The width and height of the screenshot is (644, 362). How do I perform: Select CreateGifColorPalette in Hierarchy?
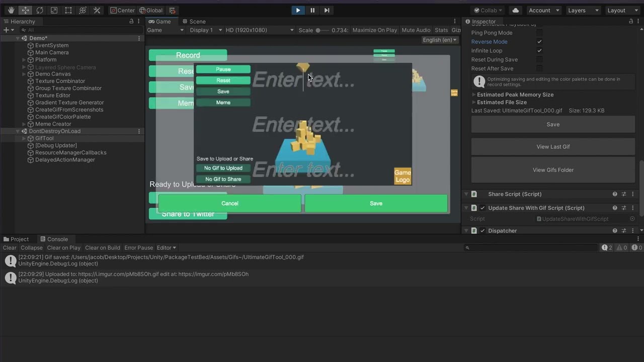pos(63,117)
